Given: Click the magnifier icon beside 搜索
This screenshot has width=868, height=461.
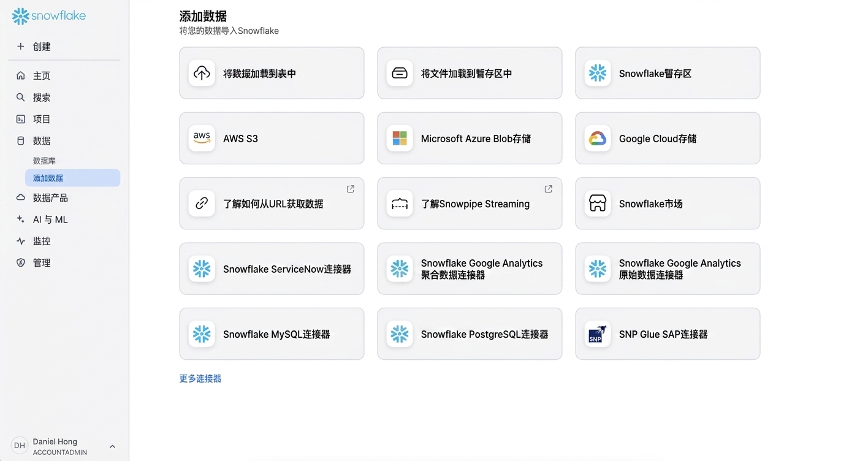Looking at the screenshot, I should click(21, 97).
